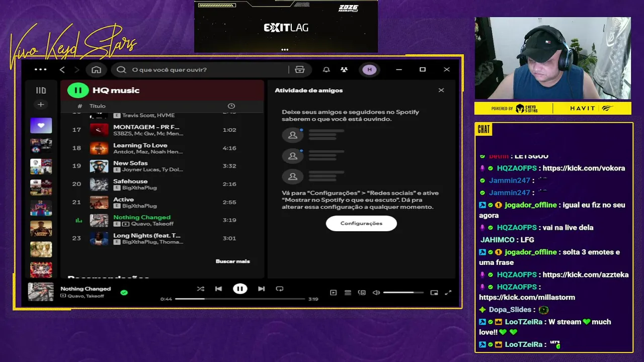Screen dimensions: 644x362
Task: Select track 'MONTAGEM - PR F...'
Action: pos(163,130)
